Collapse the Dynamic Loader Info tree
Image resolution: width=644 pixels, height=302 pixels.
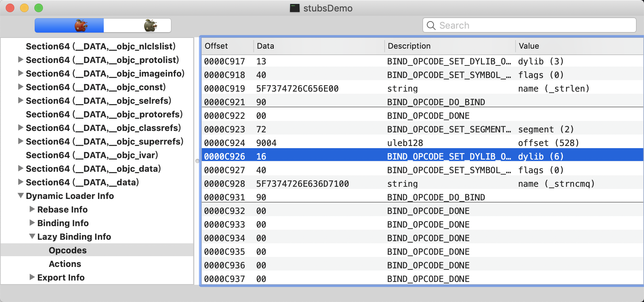point(21,195)
